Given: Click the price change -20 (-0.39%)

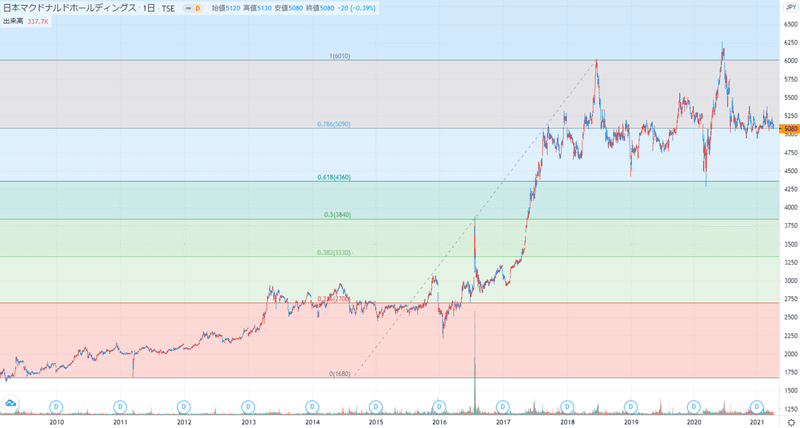Looking at the screenshot, I should [x=357, y=8].
